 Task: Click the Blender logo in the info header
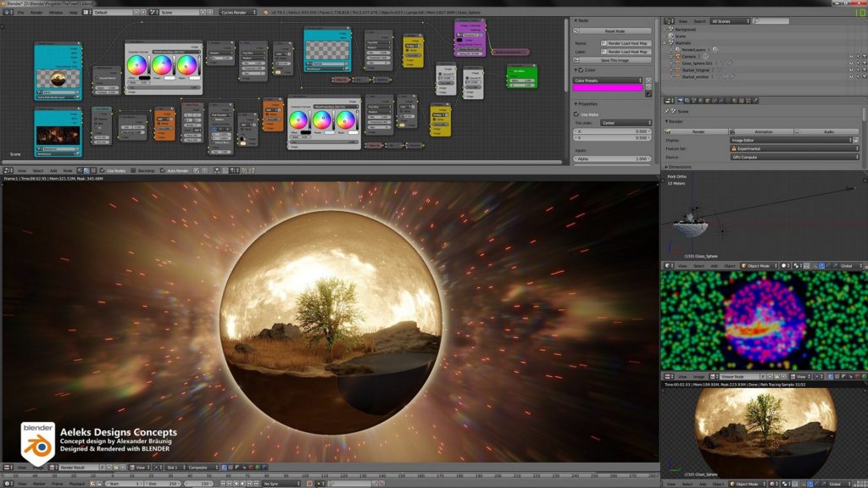tap(265, 12)
